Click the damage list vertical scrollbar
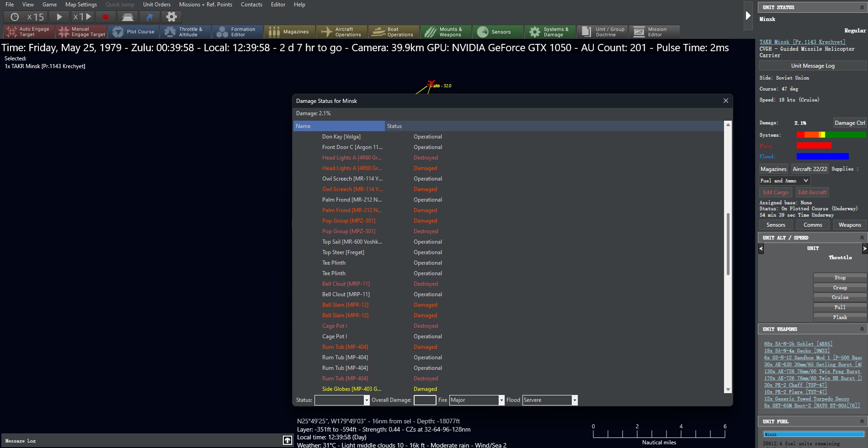 click(x=728, y=244)
